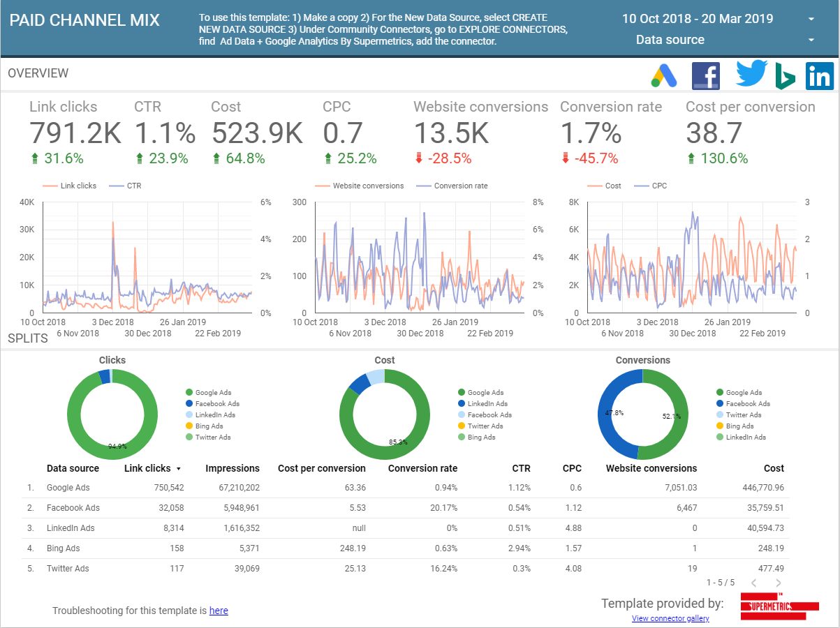The width and height of the screenshot is (840, 628).
Task: Click the Bing logo icon
Action: [785, 75]
